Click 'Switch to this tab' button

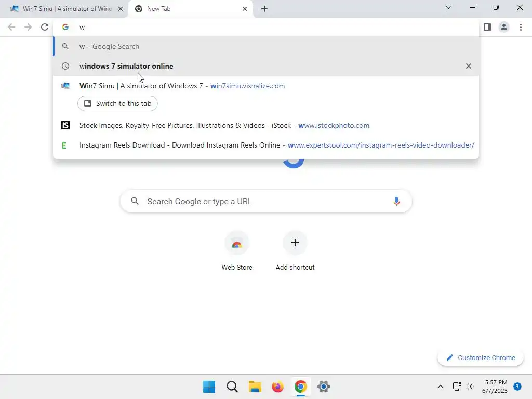(117, 103)
